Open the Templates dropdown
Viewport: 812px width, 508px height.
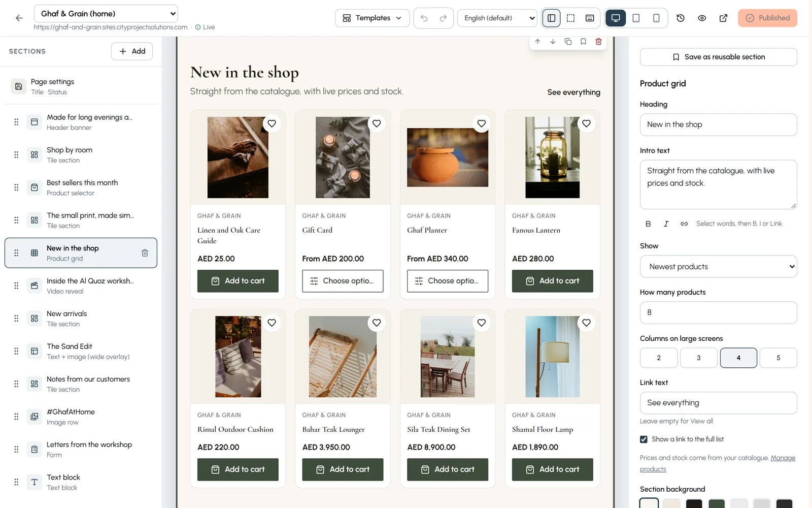pyautogui.click(x=372, y=18)
